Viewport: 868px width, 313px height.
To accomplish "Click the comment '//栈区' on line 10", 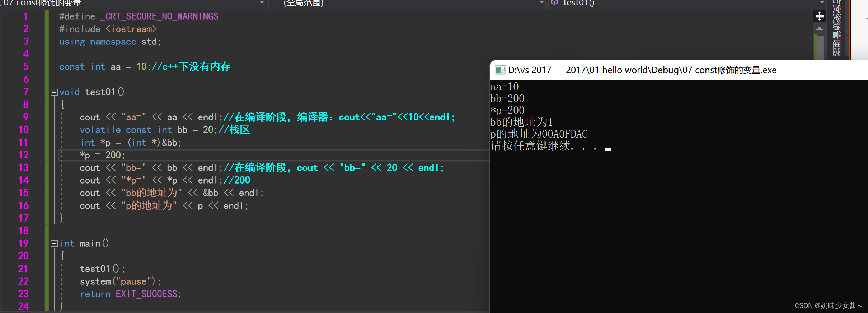I will click(x=234, y=130).
